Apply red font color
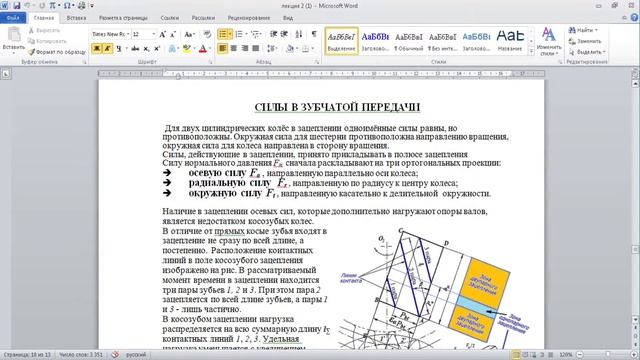 click(x=203, y=49)
